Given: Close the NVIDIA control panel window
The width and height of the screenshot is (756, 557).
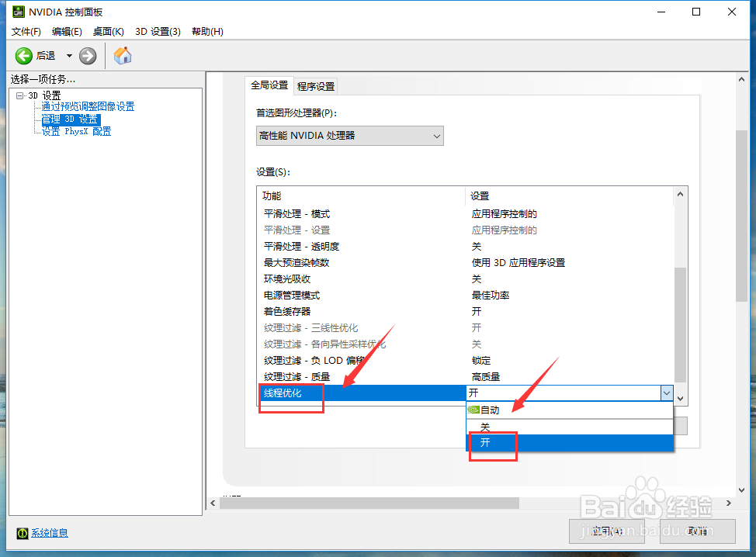Looking at the screenshot, I should [732, 12].
